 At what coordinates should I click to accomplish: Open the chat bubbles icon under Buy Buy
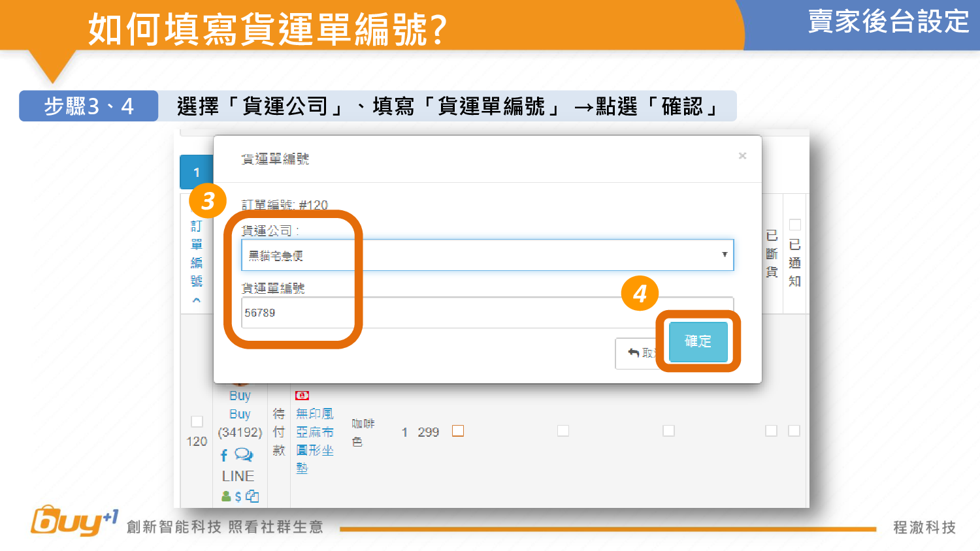coord(244,454)
